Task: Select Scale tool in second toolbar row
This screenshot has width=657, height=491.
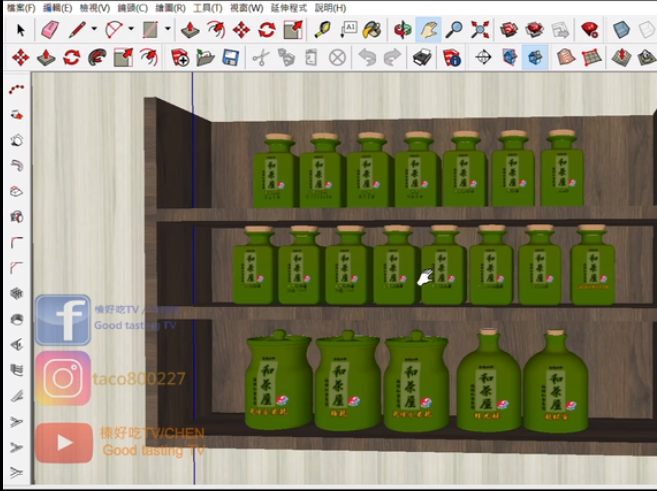Action: pos(123,57)
